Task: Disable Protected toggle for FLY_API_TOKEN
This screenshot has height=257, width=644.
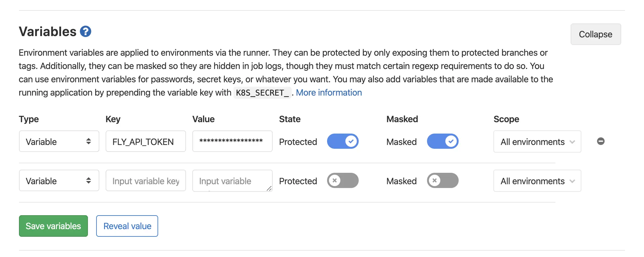Action: tap(343, 141)
